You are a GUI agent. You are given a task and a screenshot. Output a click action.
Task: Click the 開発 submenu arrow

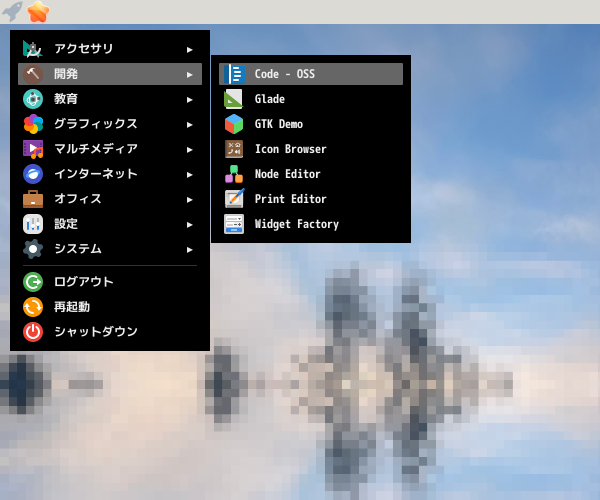[x=189, y=75]
